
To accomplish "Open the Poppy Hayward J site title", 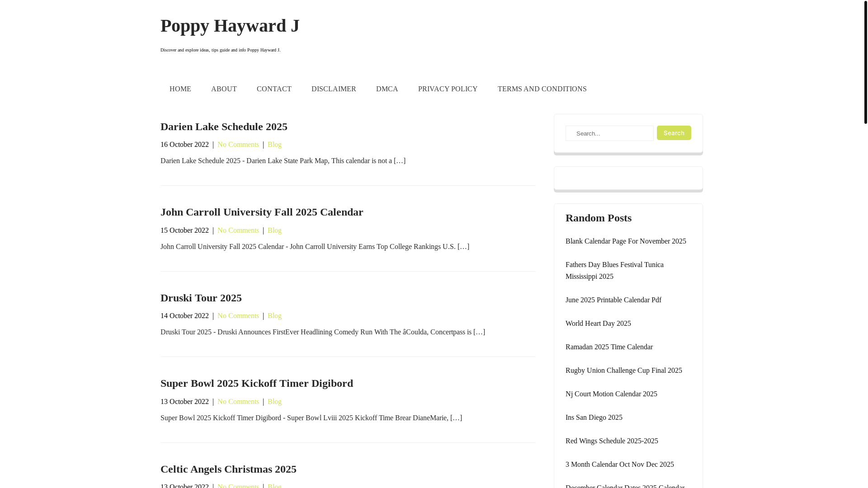I will click(x=230, y=26).
